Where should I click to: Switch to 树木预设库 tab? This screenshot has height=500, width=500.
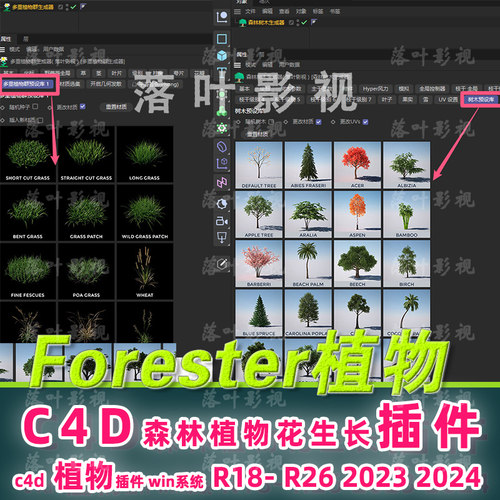click(481, 99)
